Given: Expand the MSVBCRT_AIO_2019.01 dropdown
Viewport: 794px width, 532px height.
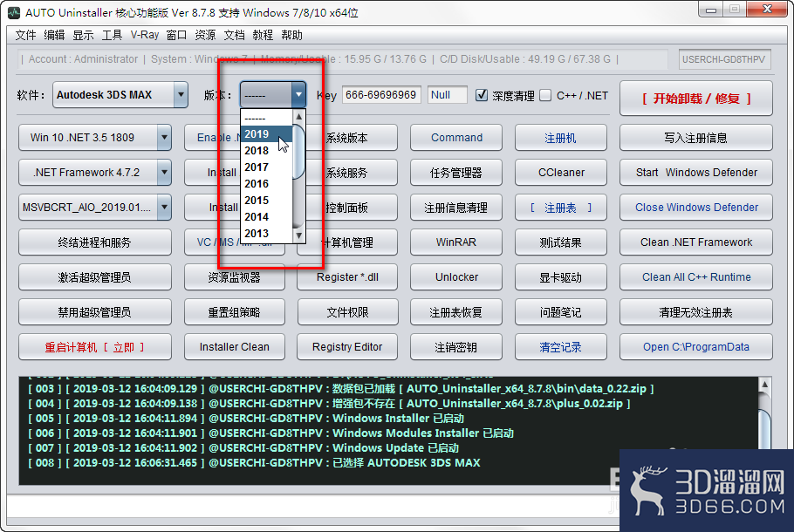Looking at the screenshot, I should pyautogui.click(x=164, y=207).
